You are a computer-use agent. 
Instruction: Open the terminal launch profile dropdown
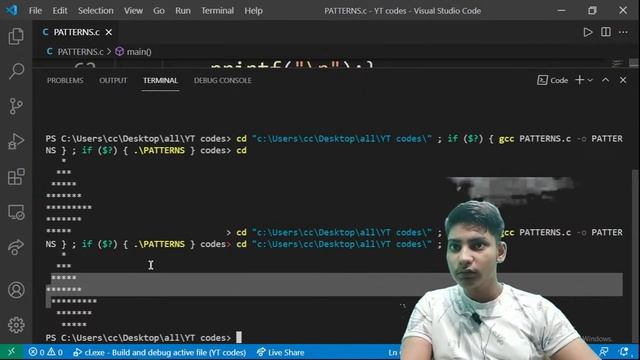coord(590,80)
